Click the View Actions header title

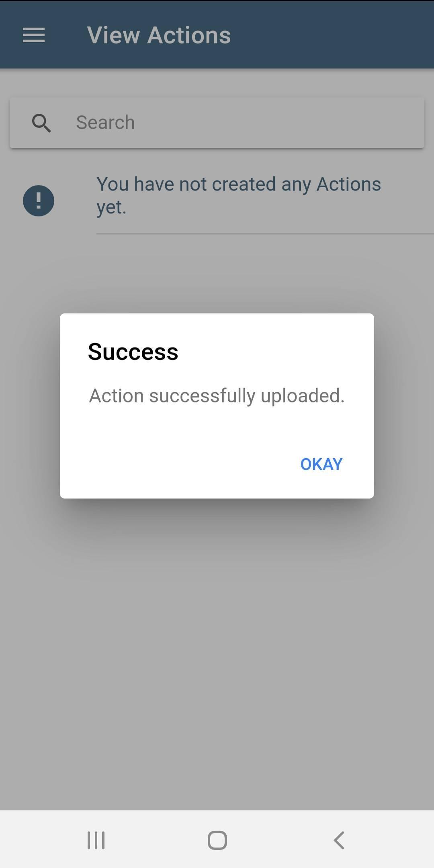coord(159,35)
